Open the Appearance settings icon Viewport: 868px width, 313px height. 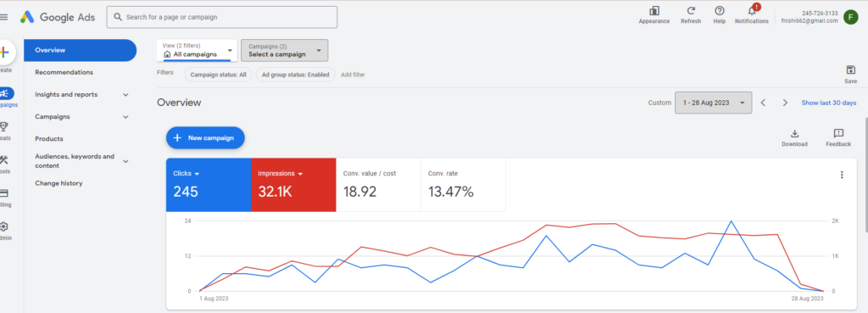[x=654, y=11]
